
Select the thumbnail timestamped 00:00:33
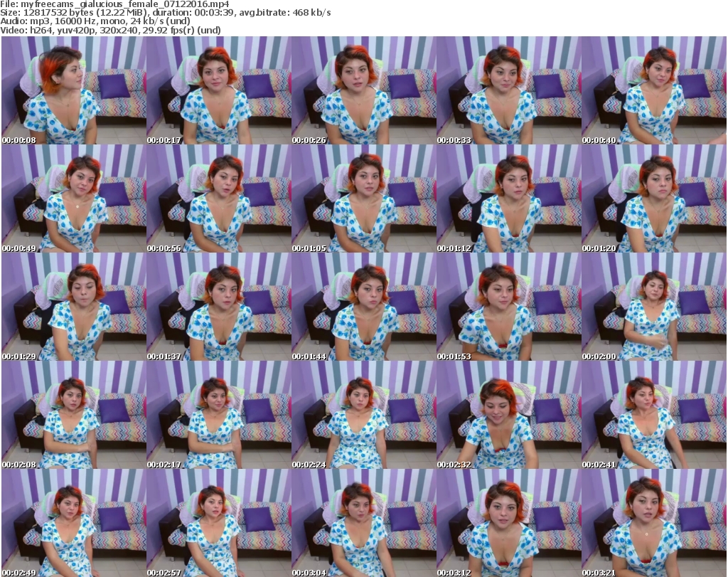point(509,90)
